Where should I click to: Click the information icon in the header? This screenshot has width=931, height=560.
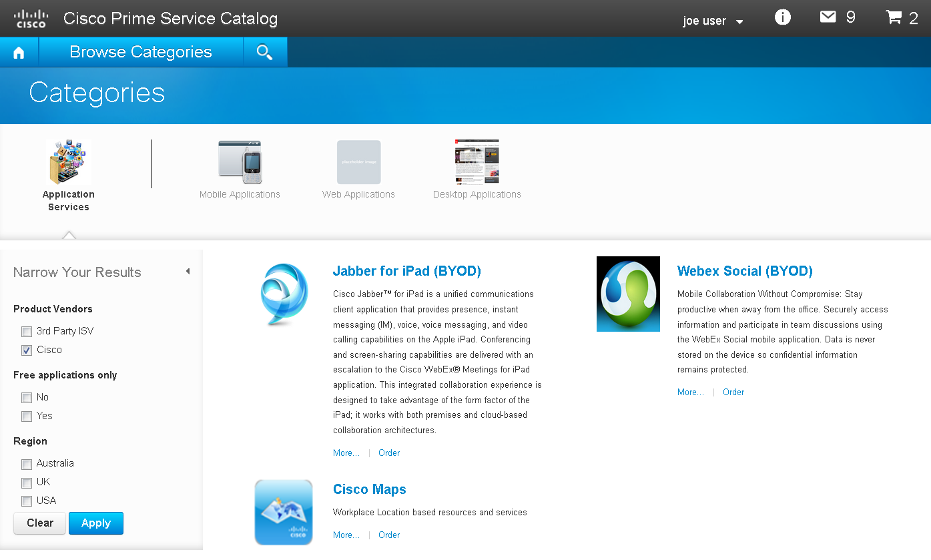tap(782, 17)
